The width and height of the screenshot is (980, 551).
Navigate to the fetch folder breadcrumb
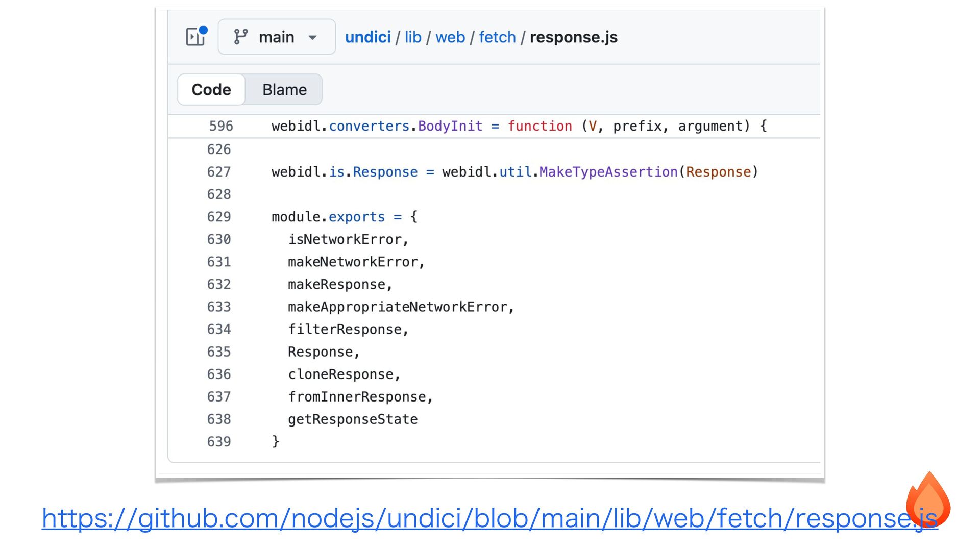[x=497, y=37]
